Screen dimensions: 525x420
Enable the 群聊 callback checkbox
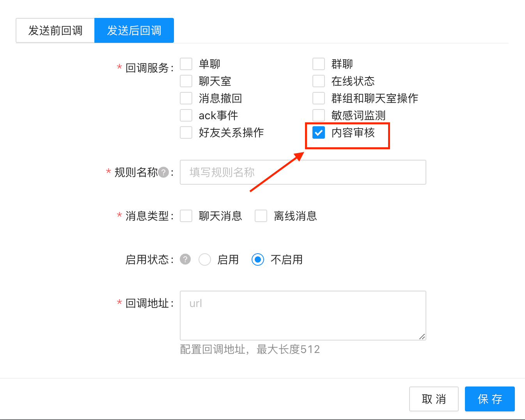[x=319, y=64]
